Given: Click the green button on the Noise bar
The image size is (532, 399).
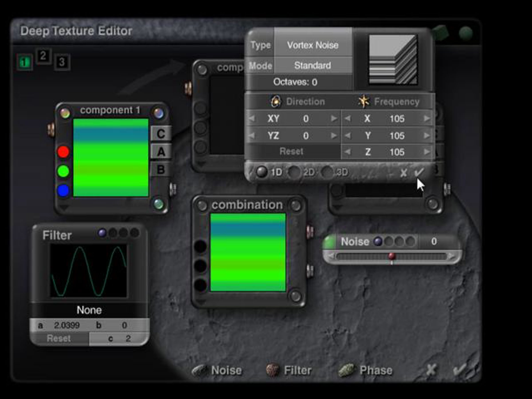Looking at the screenshot, I should tap(329, 241).
